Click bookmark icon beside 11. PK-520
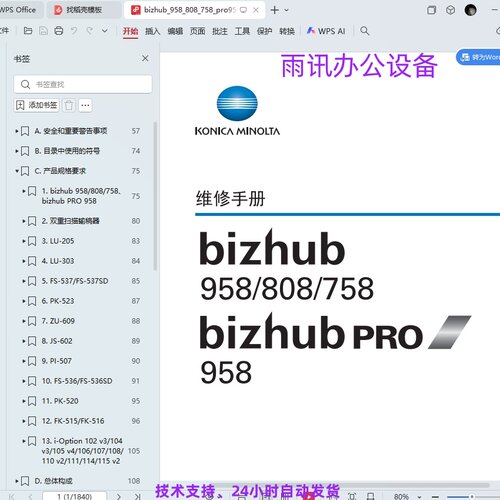 32,401
